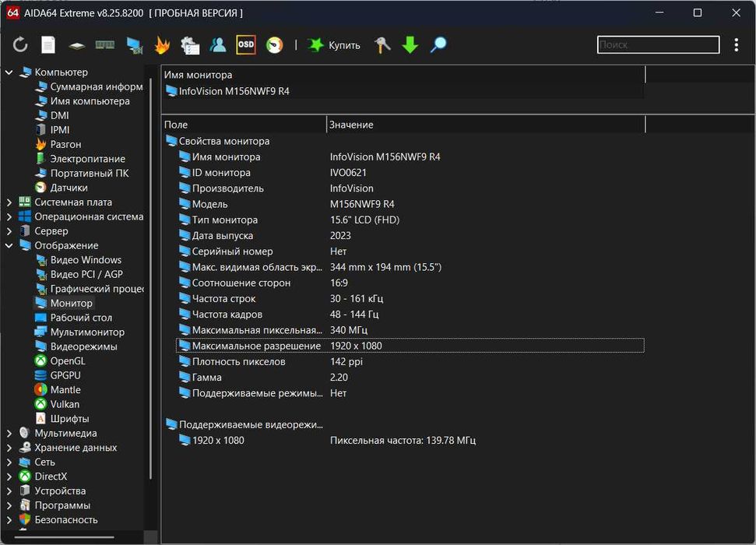Select Портативный ПК tree item
The height and width of the screenshot is (545, 756).
tap(82, 173)
